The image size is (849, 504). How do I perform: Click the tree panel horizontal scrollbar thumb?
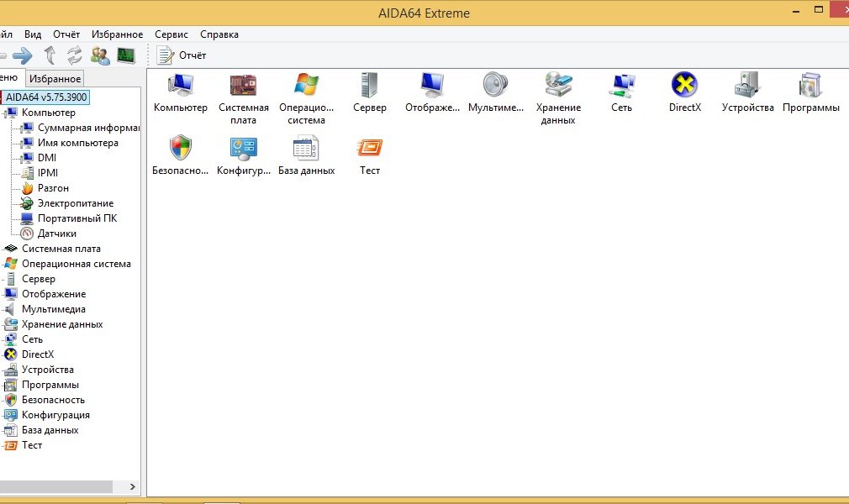click(x=55, y=486)
